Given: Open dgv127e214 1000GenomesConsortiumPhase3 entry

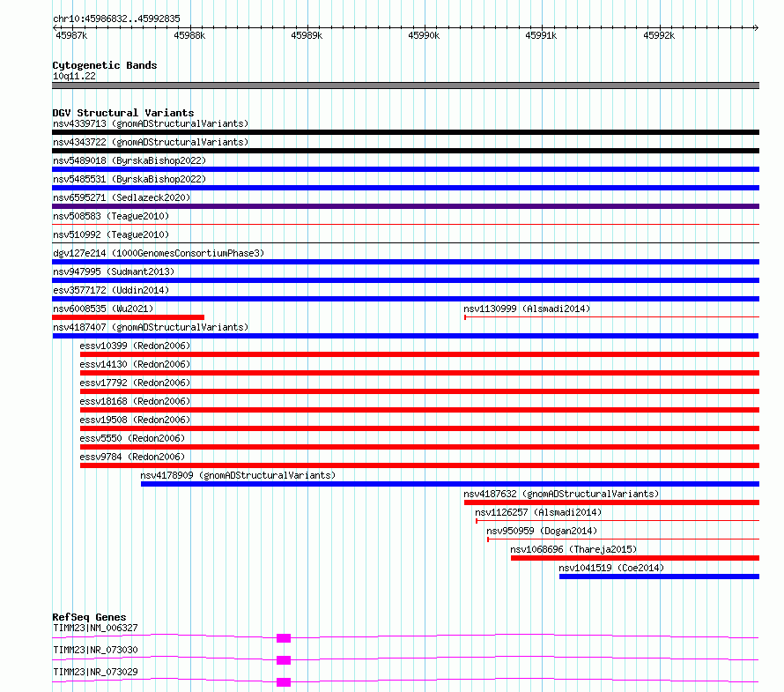Looking at the screenshot, I should click(159, 253).
